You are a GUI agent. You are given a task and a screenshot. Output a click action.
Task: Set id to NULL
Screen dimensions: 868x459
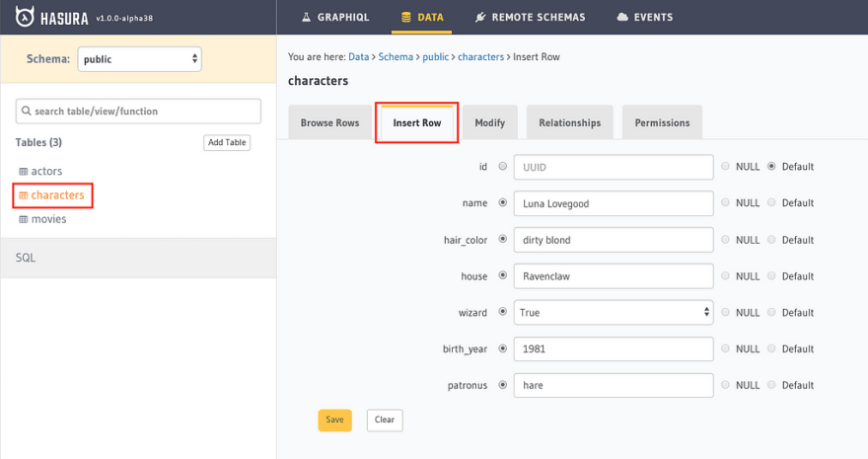click(725, 166)
